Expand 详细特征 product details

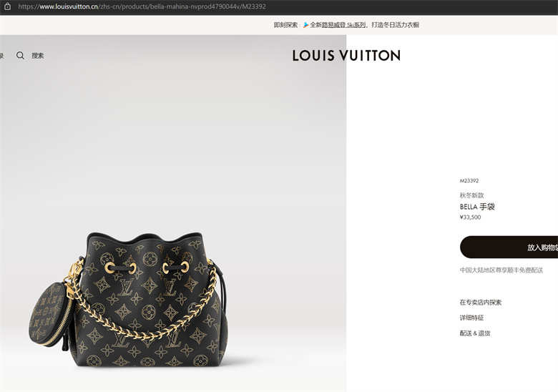(x=471, y=318)
